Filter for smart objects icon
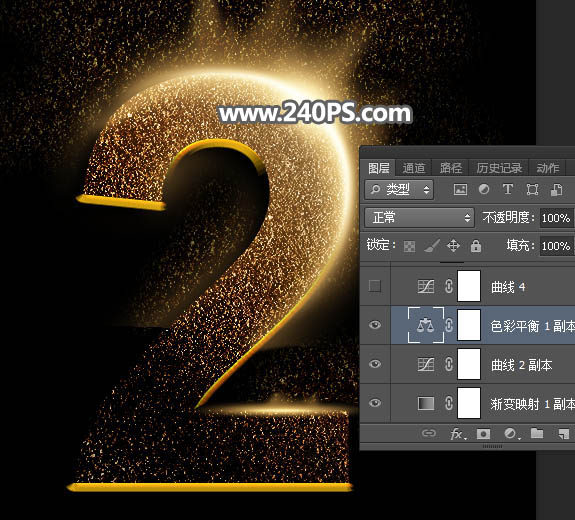This screenshot has height=520, width=575. [556, 190]
